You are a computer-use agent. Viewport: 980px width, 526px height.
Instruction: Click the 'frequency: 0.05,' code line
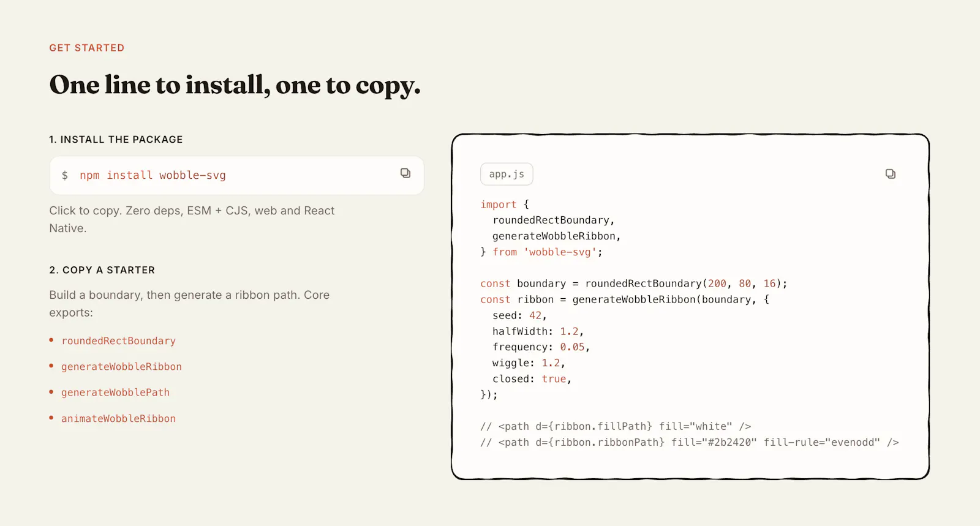pos(541,347)
